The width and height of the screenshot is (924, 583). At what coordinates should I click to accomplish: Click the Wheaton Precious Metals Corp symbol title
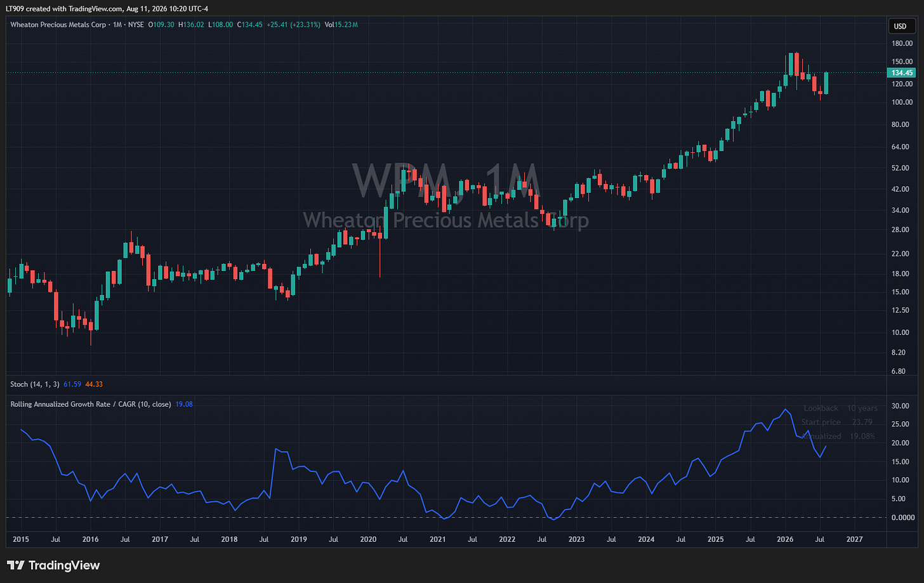58,25
